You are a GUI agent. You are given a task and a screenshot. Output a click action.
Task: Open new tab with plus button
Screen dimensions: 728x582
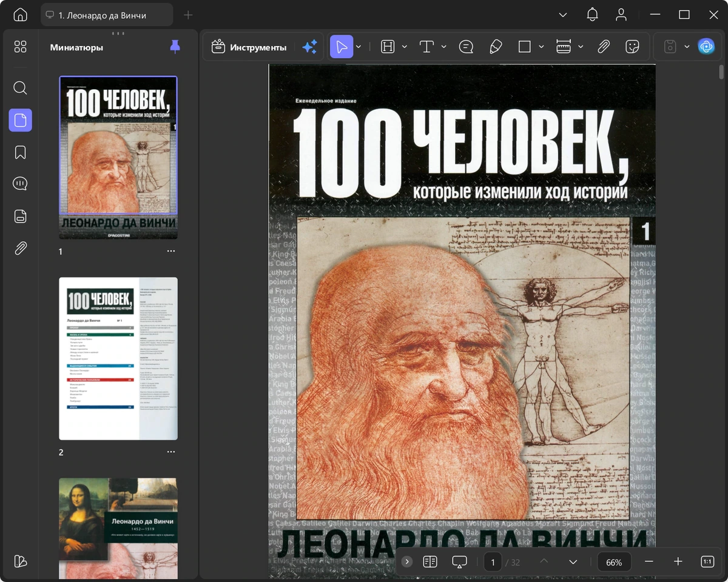pyautogui.click(x=188, y=15)
